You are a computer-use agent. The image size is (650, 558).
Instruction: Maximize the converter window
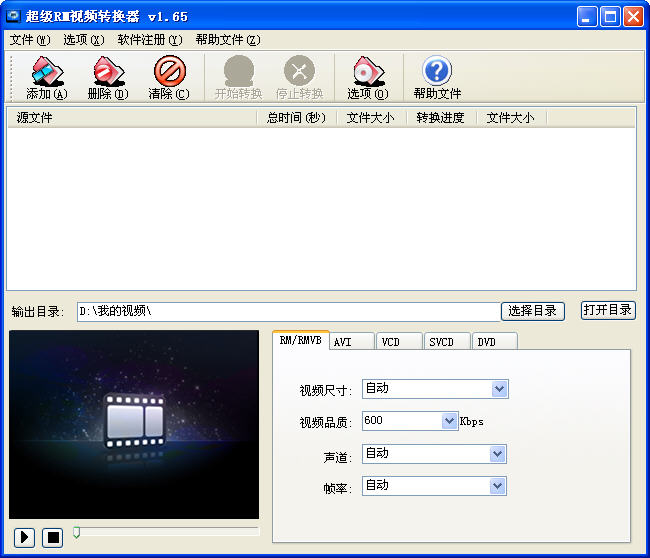[x=610, y=17]
